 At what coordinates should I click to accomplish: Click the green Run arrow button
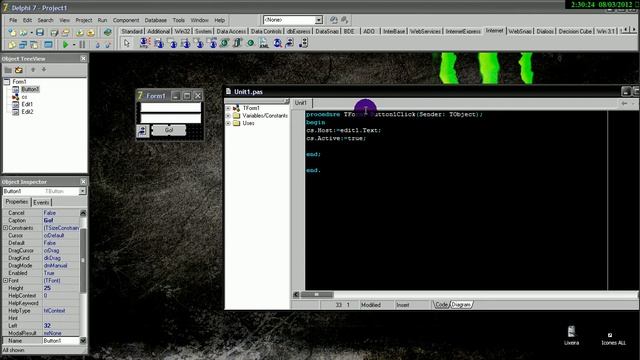[65, 44]
